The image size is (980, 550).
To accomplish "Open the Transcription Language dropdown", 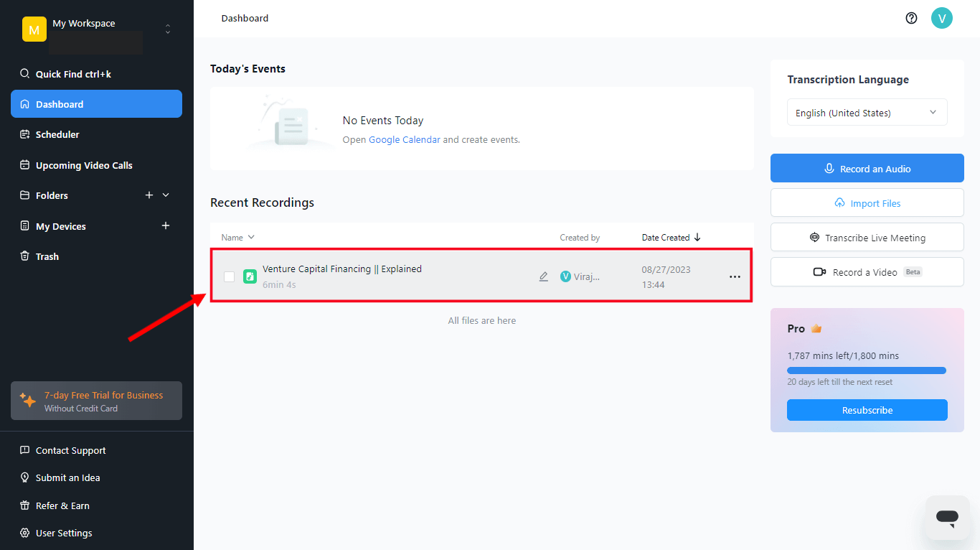I will click(x=867, y=112).
